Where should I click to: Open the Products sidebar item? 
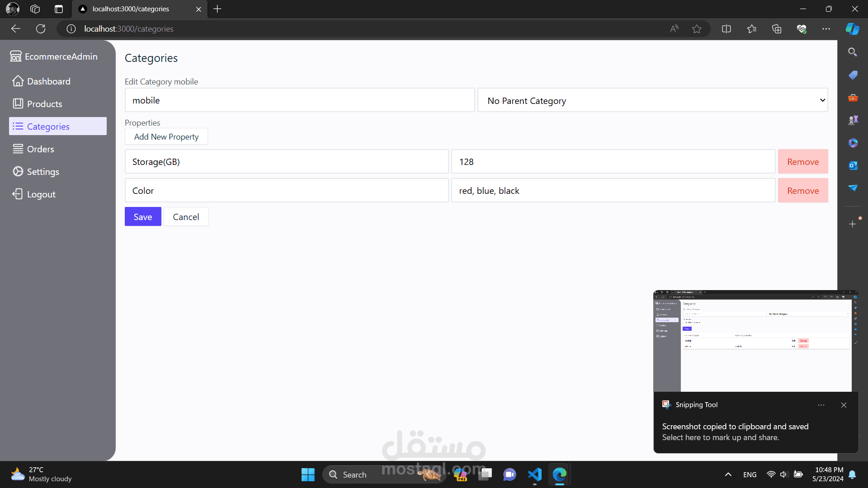click(44, 104)
